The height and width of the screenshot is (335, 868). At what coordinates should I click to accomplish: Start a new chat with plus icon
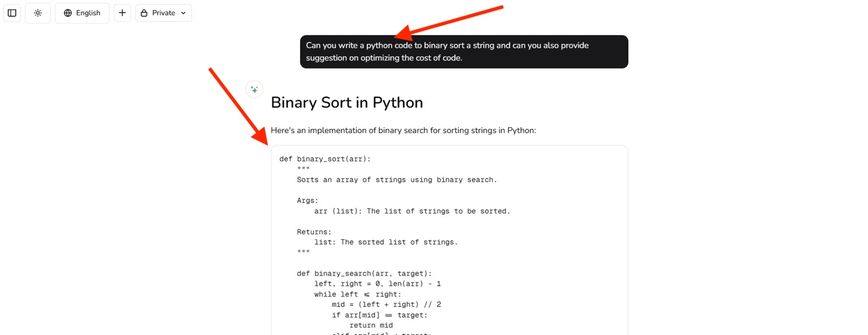pyautogui.click(x=122, y=13)
